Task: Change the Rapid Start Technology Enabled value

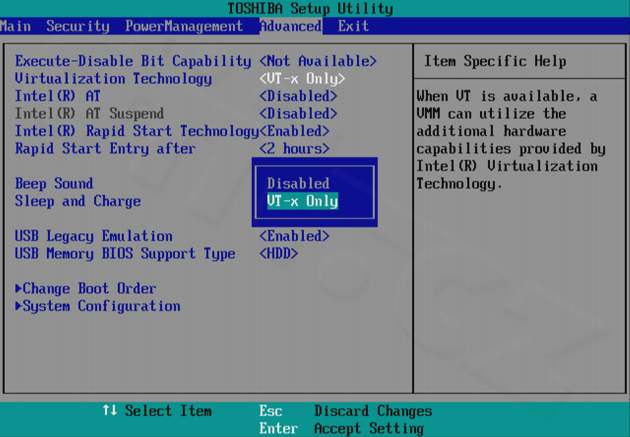Action: (295, 131)
